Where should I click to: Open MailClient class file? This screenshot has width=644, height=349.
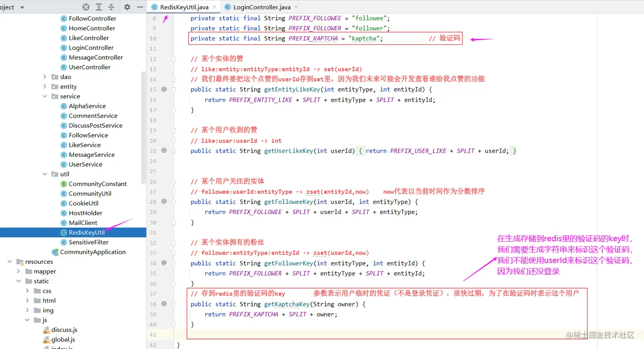[83, 223]
